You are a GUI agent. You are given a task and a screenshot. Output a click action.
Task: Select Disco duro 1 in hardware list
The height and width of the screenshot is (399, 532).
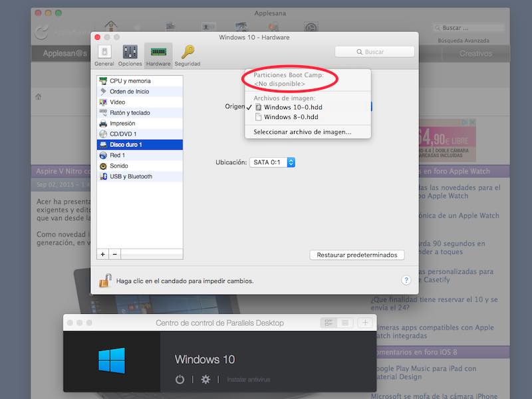(x=140, y=144)
